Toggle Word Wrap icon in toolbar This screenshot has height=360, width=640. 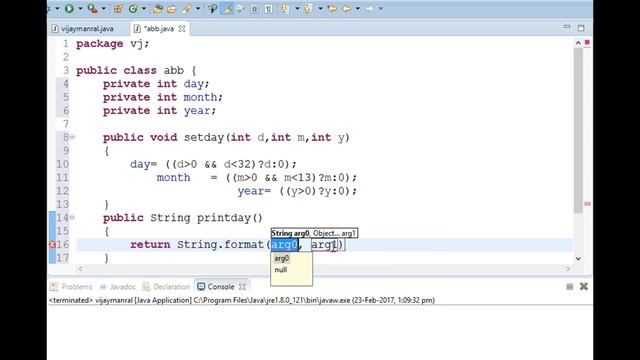click(x=240, y=8)
